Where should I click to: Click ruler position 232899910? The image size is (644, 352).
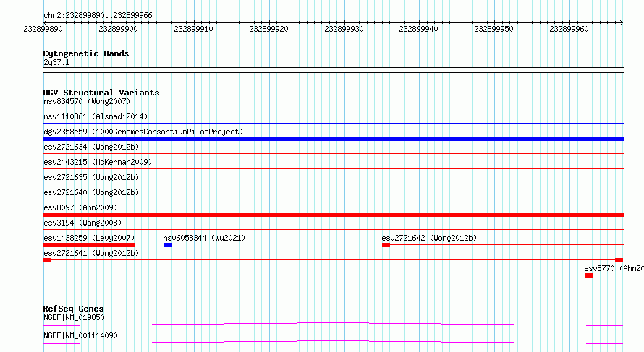(x=193, y=29)
